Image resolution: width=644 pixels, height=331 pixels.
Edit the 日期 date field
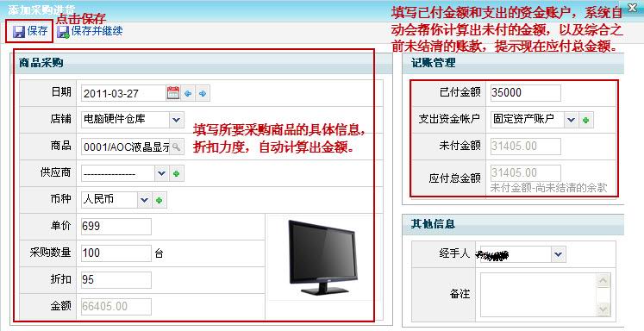(123, 93)
